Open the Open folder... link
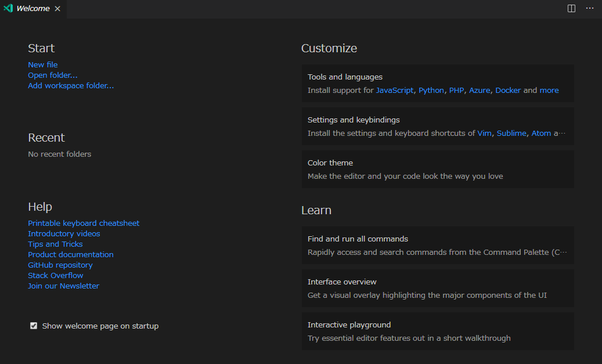 point(53,75)
